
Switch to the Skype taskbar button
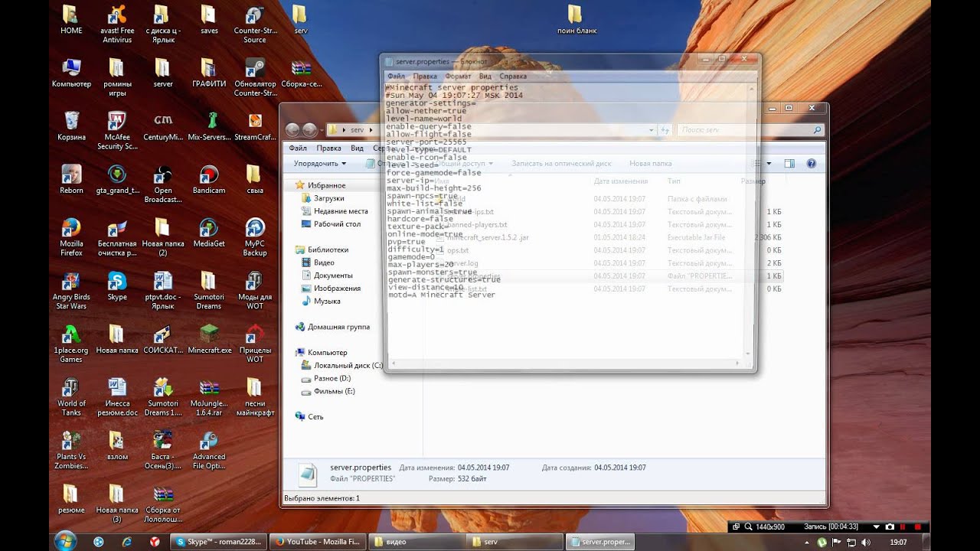[218, 542]
